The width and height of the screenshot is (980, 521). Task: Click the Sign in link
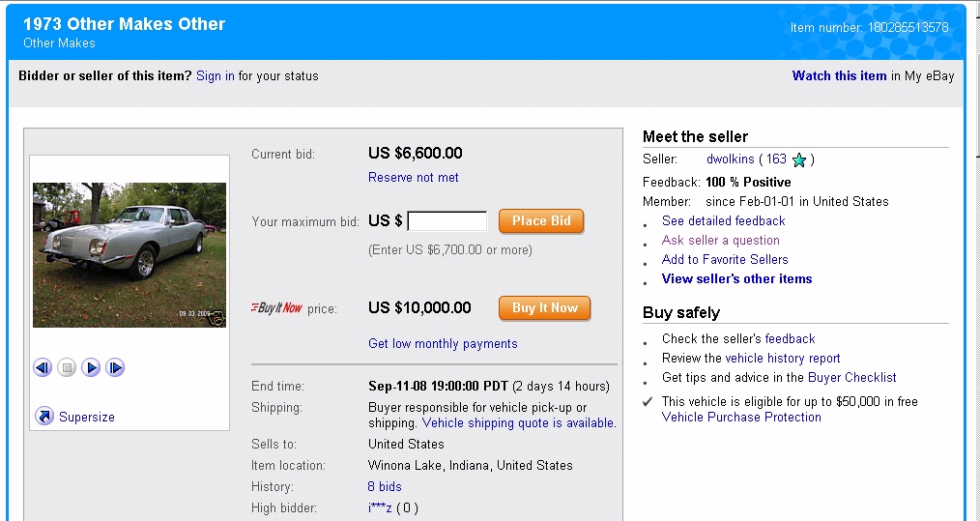point(215,76)
